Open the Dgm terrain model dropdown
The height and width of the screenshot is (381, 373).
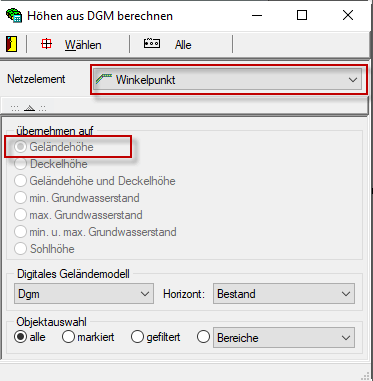tap(84, 294)
